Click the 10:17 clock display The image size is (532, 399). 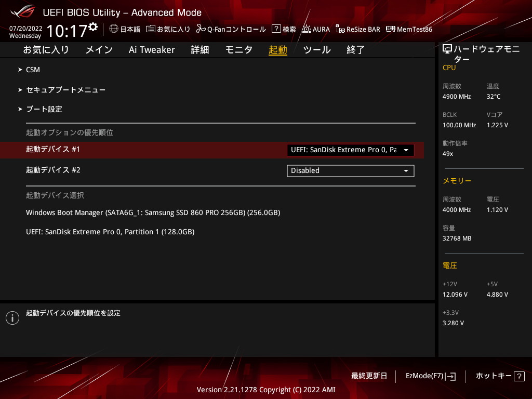point(67,31)
